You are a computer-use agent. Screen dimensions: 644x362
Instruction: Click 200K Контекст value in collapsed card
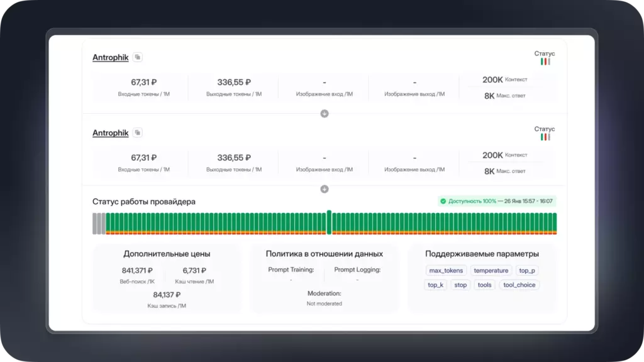(505, 80)
